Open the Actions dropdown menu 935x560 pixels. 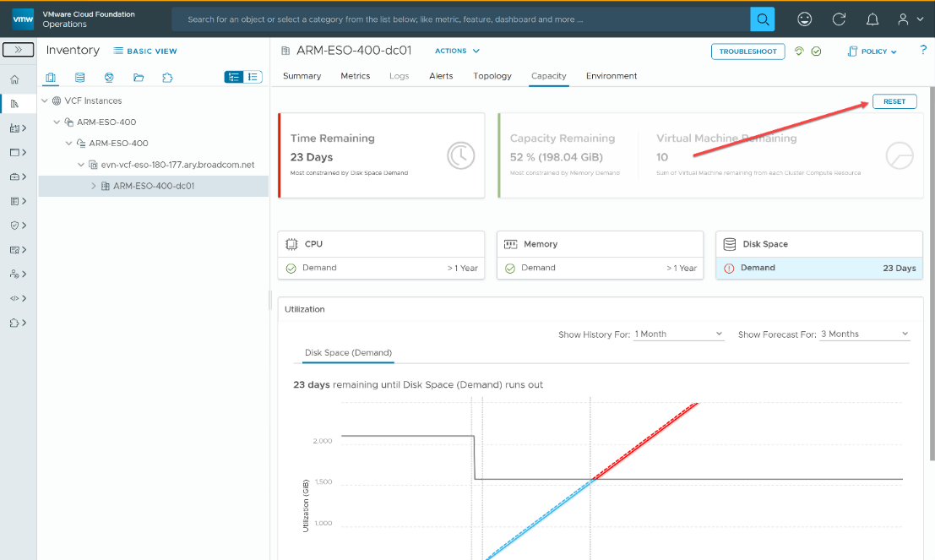pos(457,51)
